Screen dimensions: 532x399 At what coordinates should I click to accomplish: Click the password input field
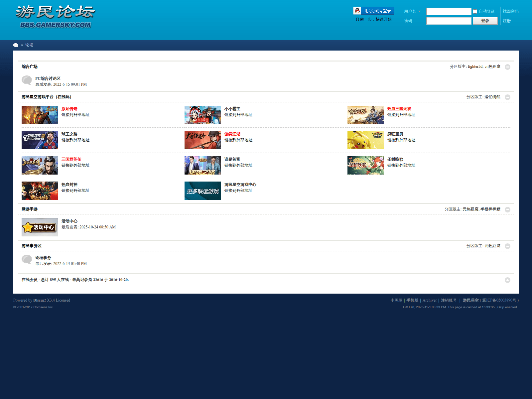tap(449, 21)
